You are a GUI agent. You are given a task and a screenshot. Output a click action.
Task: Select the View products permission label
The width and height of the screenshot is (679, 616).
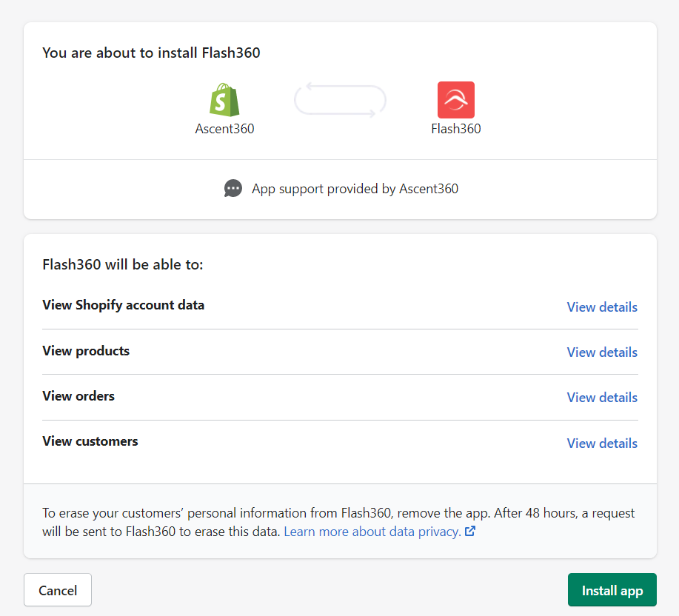point(86,351)
